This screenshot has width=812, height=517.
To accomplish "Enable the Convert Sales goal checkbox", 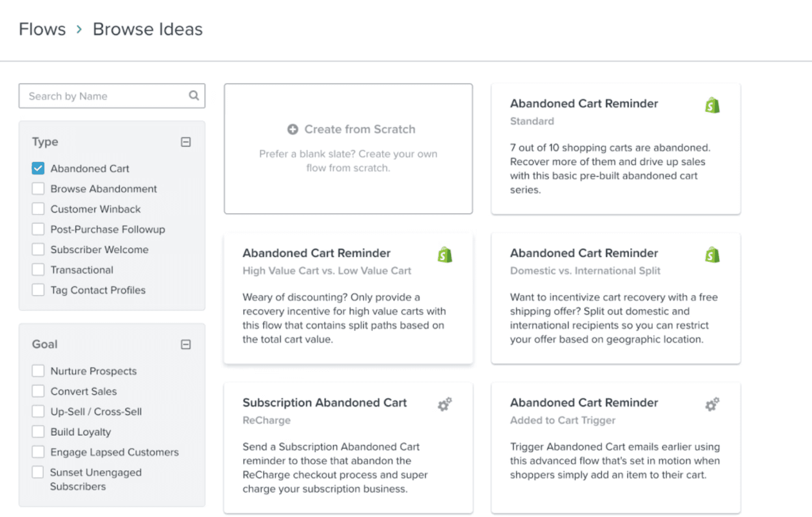I will 37,391.
